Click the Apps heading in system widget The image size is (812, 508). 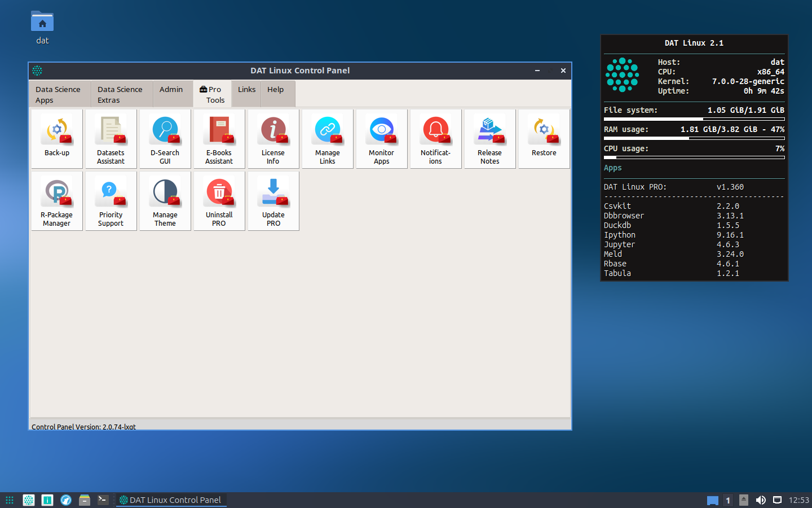pos(613,168)
